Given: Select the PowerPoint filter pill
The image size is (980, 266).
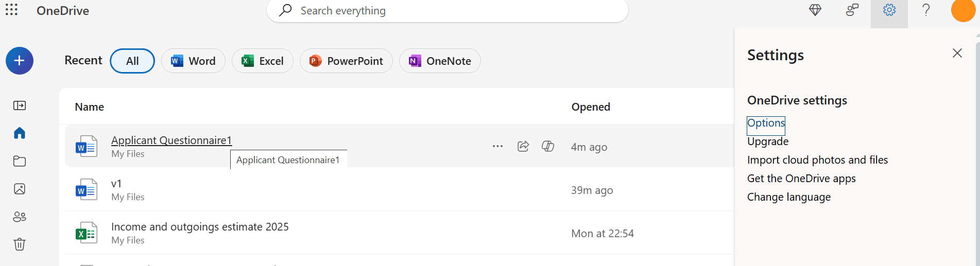Looking at the screenshot, I should pos(346,61).
